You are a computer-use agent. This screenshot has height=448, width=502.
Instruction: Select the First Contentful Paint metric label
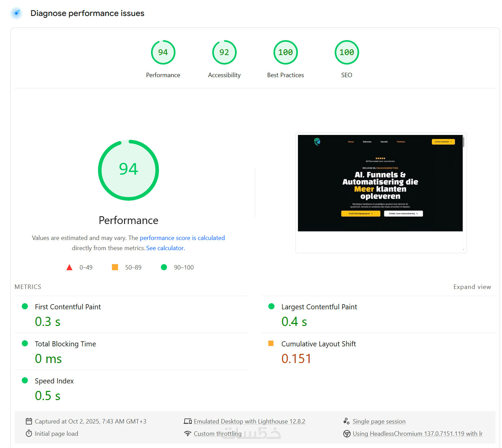click(68, 307)
